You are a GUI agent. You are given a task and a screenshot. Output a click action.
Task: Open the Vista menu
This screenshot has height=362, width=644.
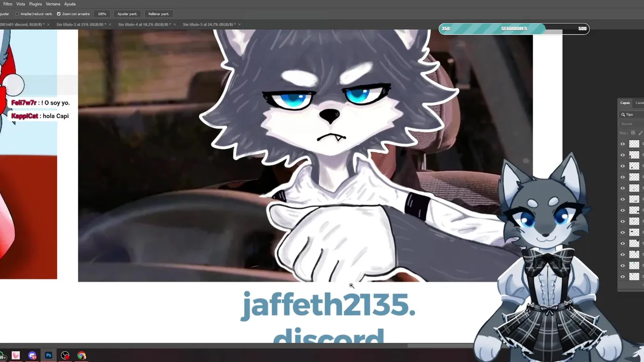[x=21, y=4]
